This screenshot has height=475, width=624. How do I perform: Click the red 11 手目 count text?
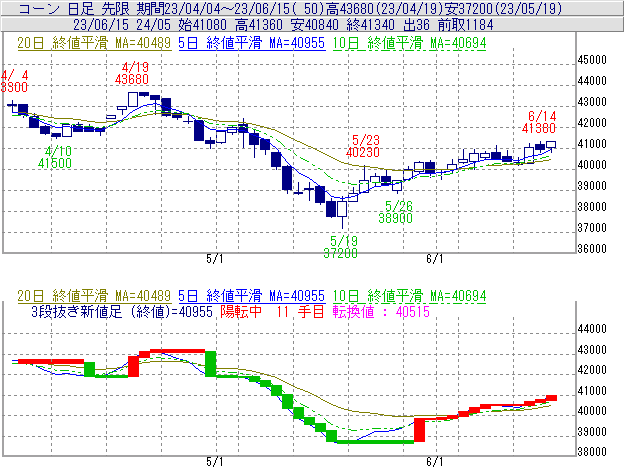(x=300, y=311)
